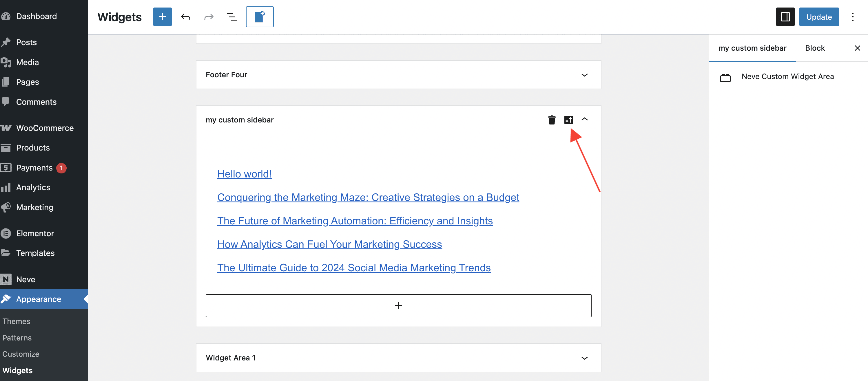Screen dimensions: 868x381
Task: Open the Hello world! post link
Action: click(244, 174)
